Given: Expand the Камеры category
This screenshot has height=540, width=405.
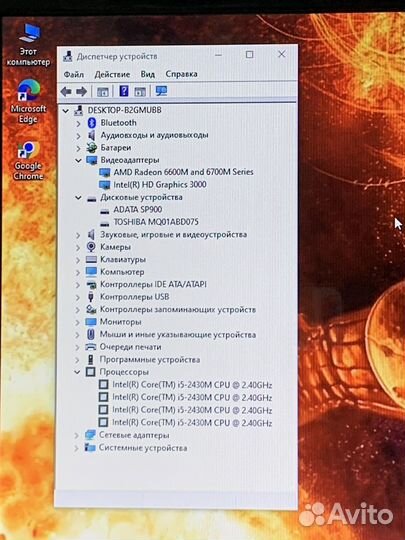Looking at the screenshot, I should [78, 247].
